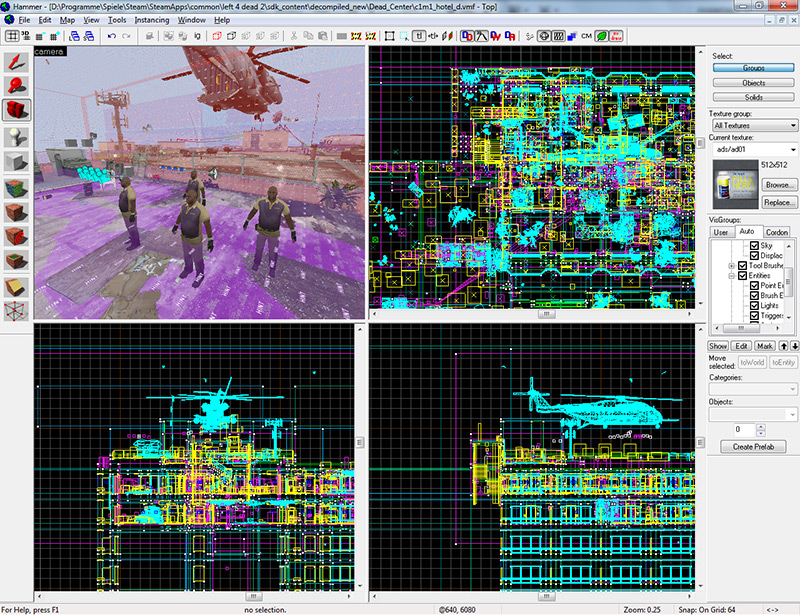Click the Hide selected objects icon
The image size is (800, 615).
point(216,36)
